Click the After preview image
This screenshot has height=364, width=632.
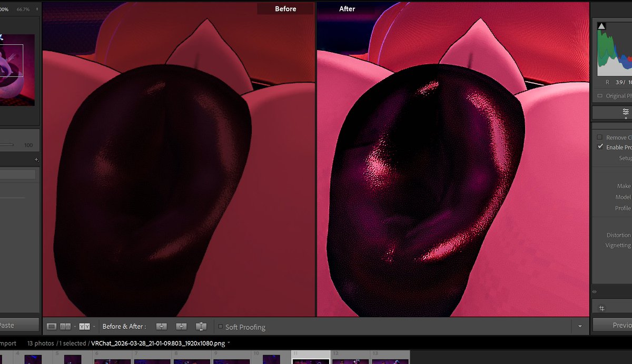coord(452,159)
